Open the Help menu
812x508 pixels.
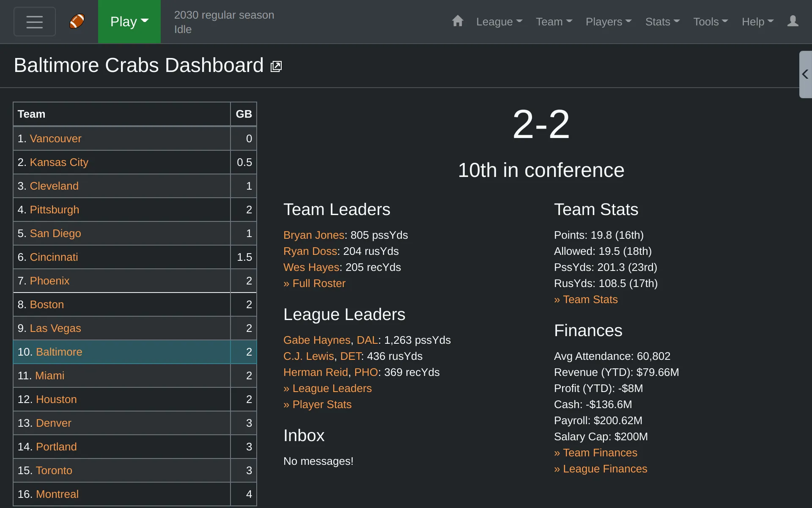click(757, 22)
